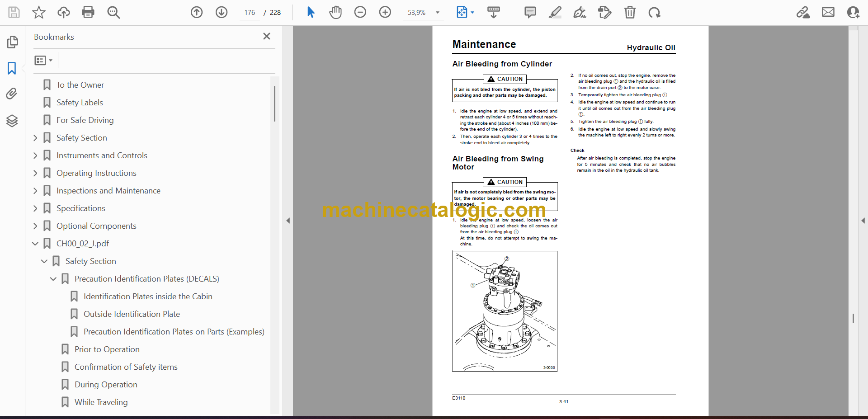Open Precaution Identification Plates on Parts (Examples)
Screen dimensions: 868x419
point(174,332)
